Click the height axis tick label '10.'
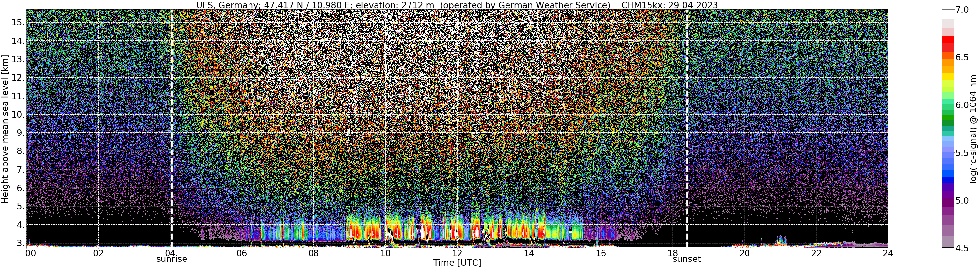The height and width of the screenshot is (269, 980). [18, 115]
